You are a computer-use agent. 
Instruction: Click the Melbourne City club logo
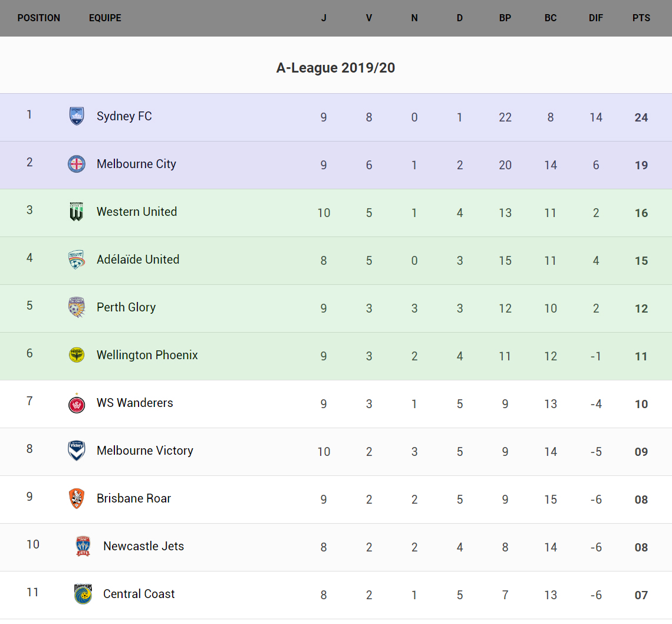[x=77, y=164]
